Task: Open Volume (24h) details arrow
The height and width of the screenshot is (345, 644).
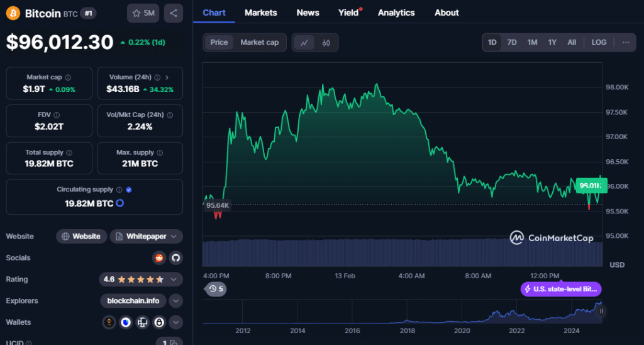Action: 167,77
